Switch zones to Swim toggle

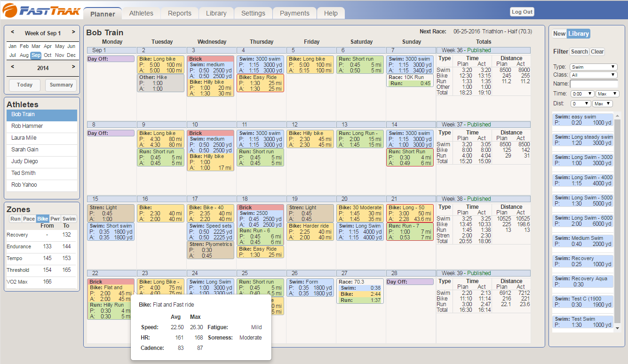69,219
